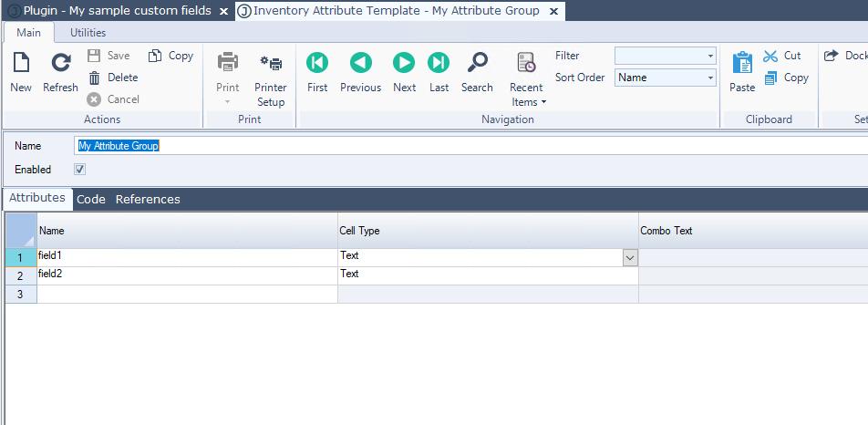Switch to the Utilities ribbon tab
The height and width of the screenshot is (425, 868).
click(88, 33)
